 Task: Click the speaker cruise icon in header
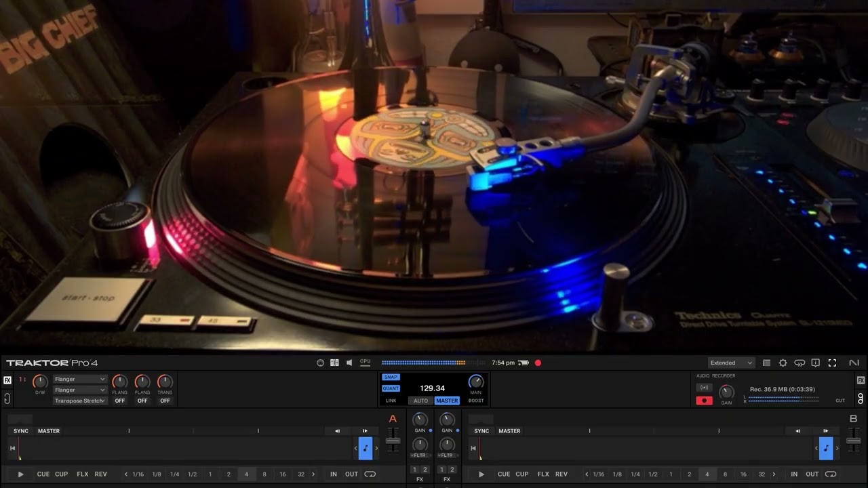349,363
